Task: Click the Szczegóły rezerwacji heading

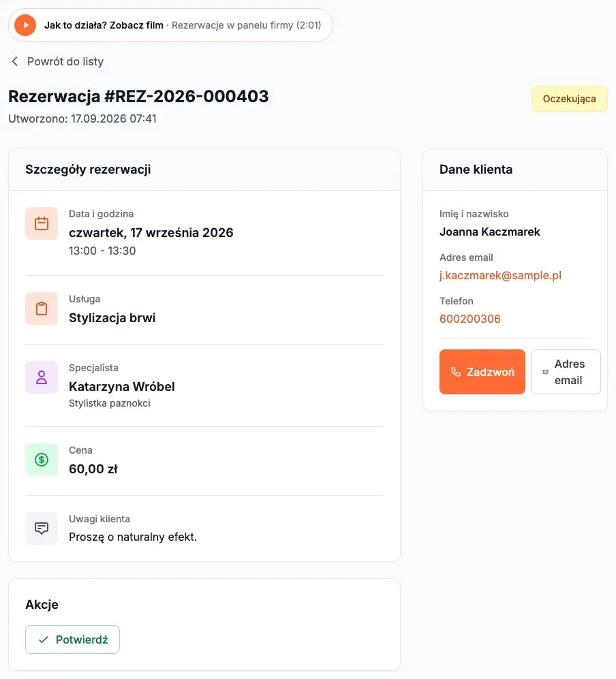Action: pyautogui.click(x=88, y=170)
